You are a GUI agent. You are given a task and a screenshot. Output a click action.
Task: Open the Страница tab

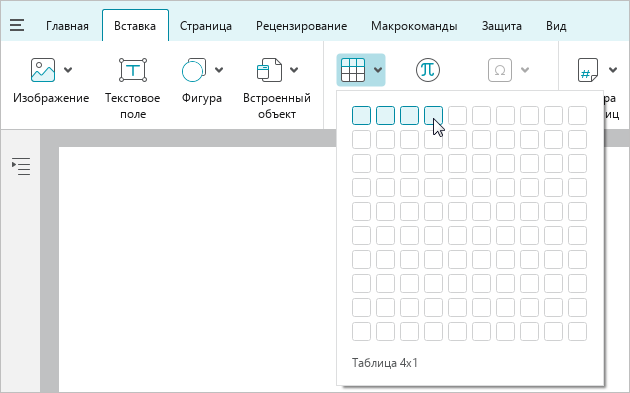pyautogui.click(x=205, y=26)
